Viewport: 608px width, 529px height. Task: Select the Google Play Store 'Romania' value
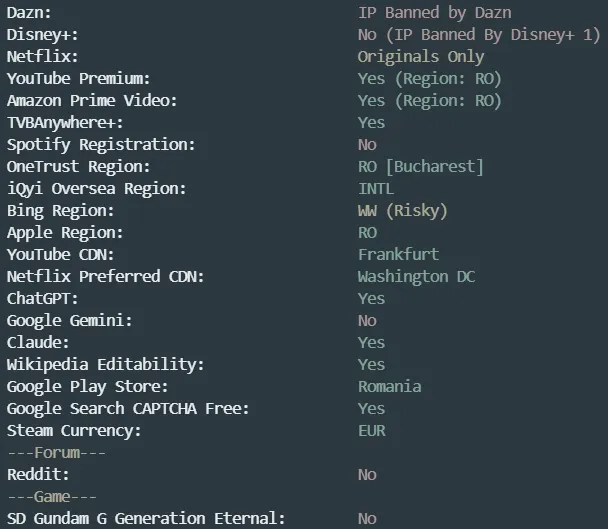(x=389, y=387)
